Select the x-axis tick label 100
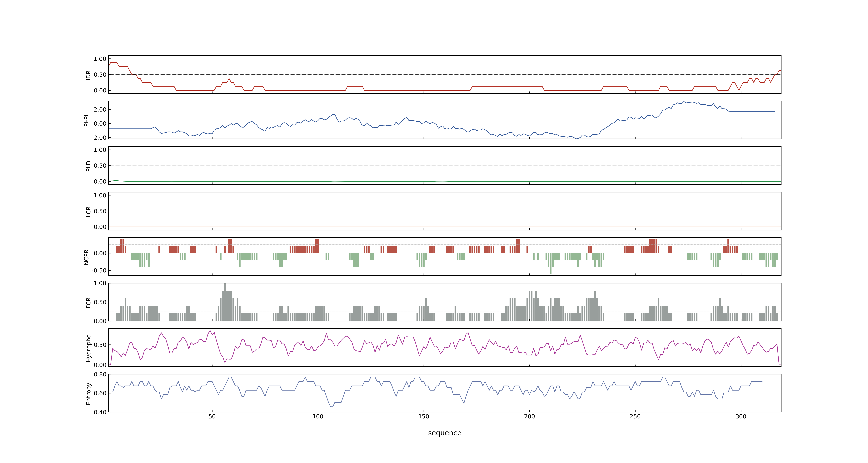Screen dimensions: 868x463 coord(318,416)
